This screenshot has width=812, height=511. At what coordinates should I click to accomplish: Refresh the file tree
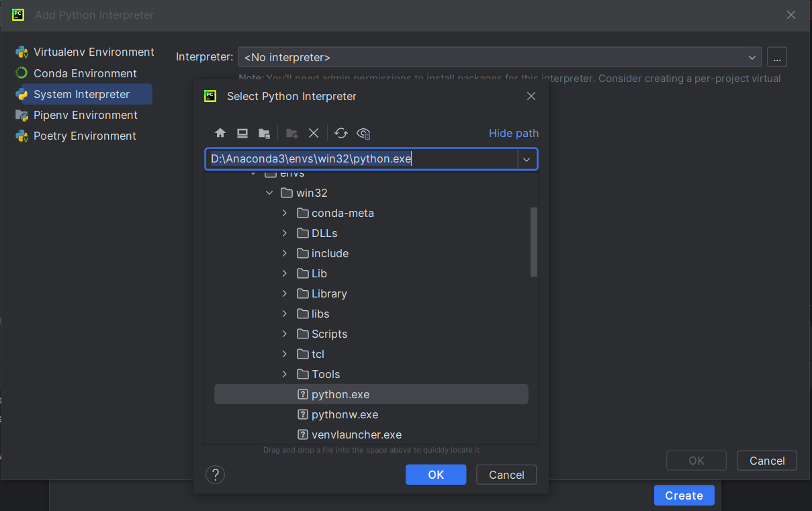pos(341,133)
